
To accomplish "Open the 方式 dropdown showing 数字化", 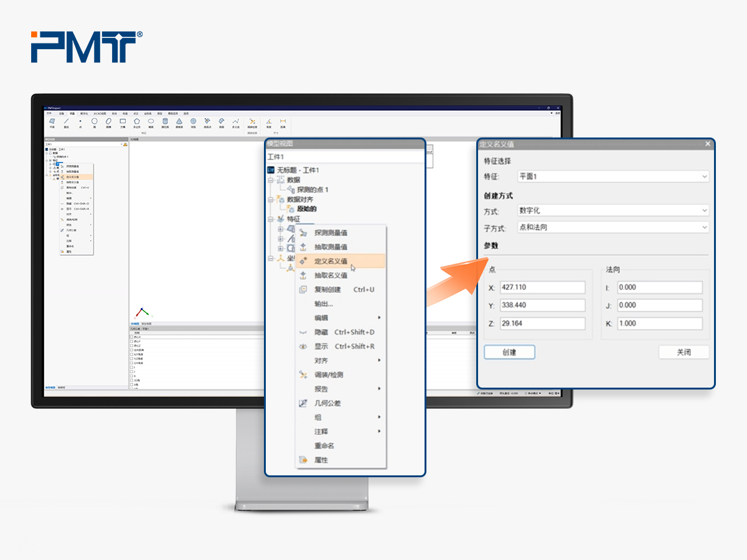I will pos(613,210).
